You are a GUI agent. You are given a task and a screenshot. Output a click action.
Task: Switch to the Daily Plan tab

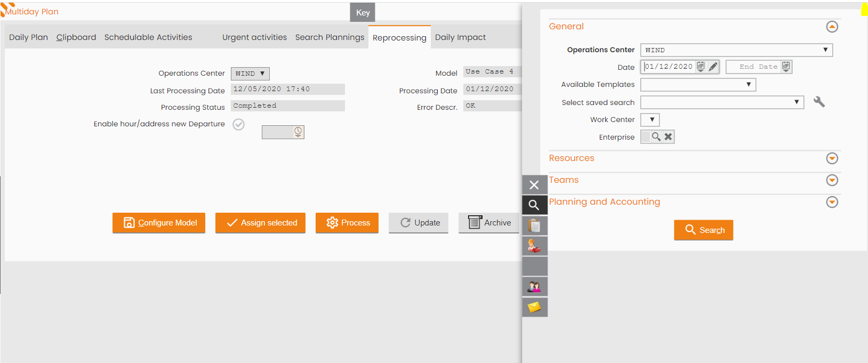(x=29, y=37)
